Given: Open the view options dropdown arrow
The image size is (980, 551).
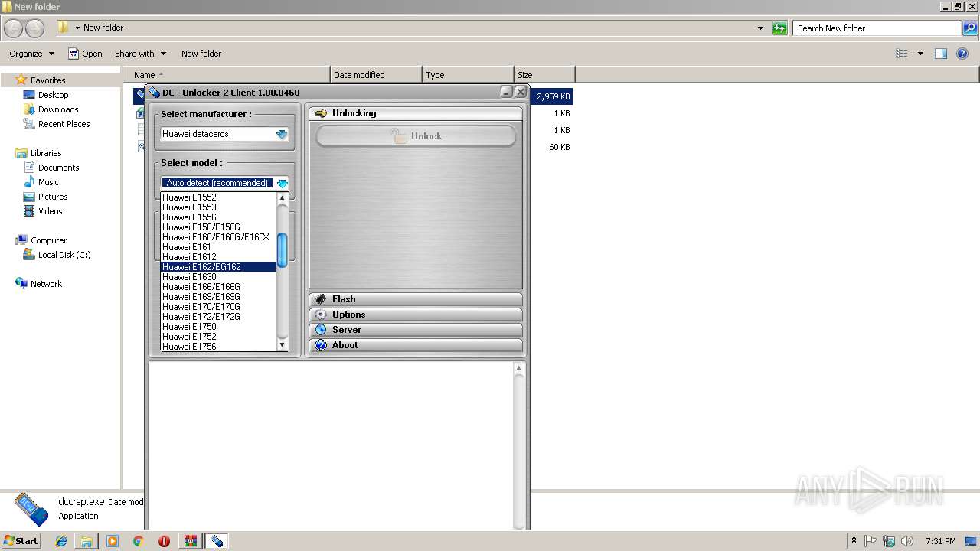Looking at the screenshot, I should [x=920, y=54].
